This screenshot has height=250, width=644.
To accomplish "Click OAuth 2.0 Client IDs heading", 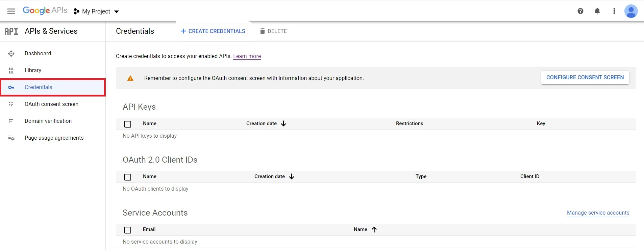I will click(x=160, y=160).
